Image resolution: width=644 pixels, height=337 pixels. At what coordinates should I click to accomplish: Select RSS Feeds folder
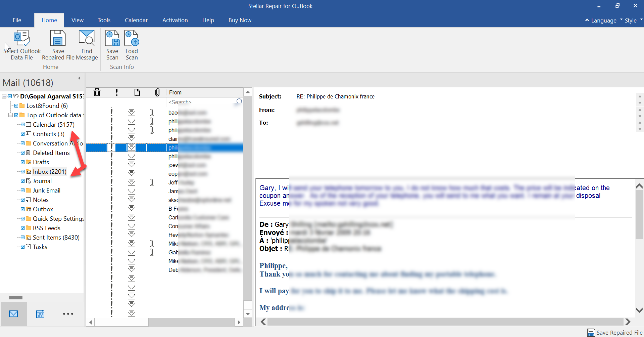click(x=47, y=228)
